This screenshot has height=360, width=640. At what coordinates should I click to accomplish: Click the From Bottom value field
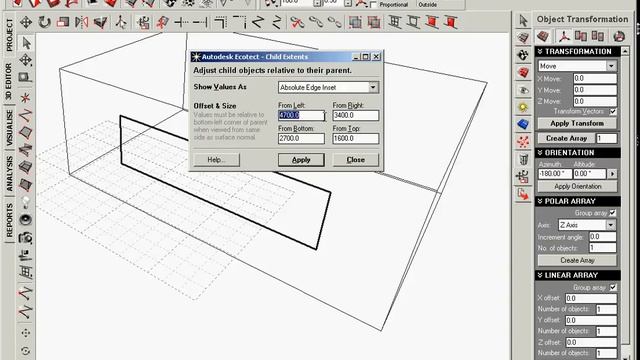click(x=301, y=139)
